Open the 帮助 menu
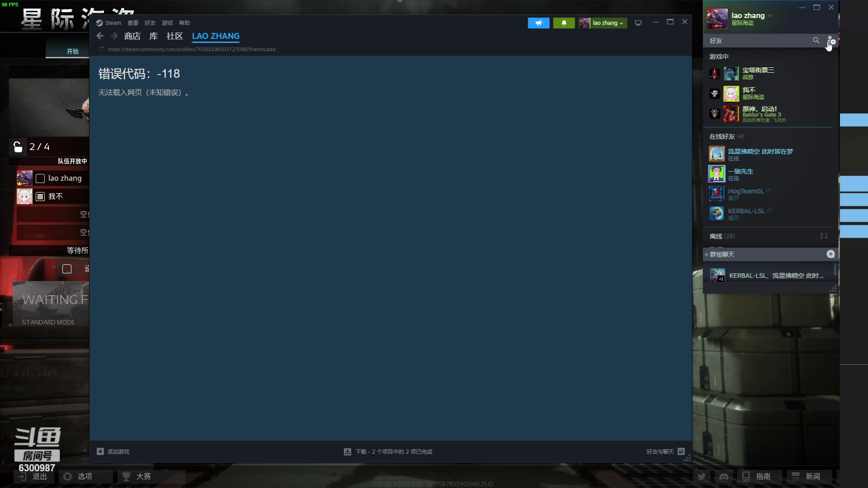The width and height of the screenshot is (868, 488). pyautogui.click(x=184, y=23)
